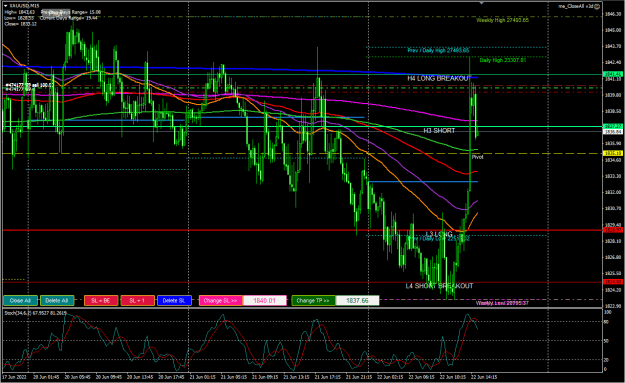Click the stop loss field showing 1840.01
The image size is (625, 383).
[265, 301]
